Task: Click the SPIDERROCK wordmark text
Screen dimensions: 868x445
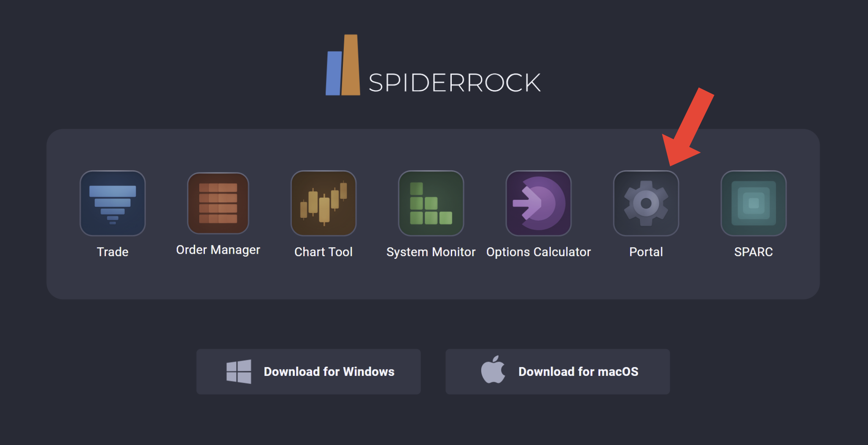Action: 454,83
